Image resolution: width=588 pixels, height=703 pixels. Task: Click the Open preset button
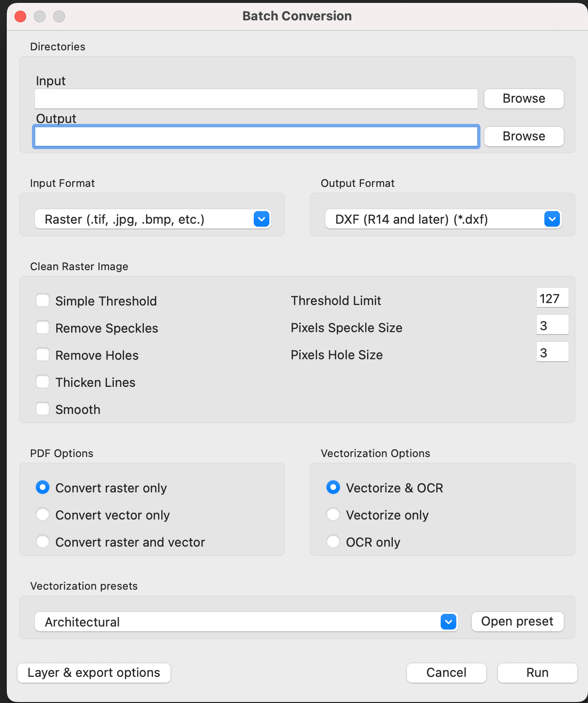[x=517, y=621]
